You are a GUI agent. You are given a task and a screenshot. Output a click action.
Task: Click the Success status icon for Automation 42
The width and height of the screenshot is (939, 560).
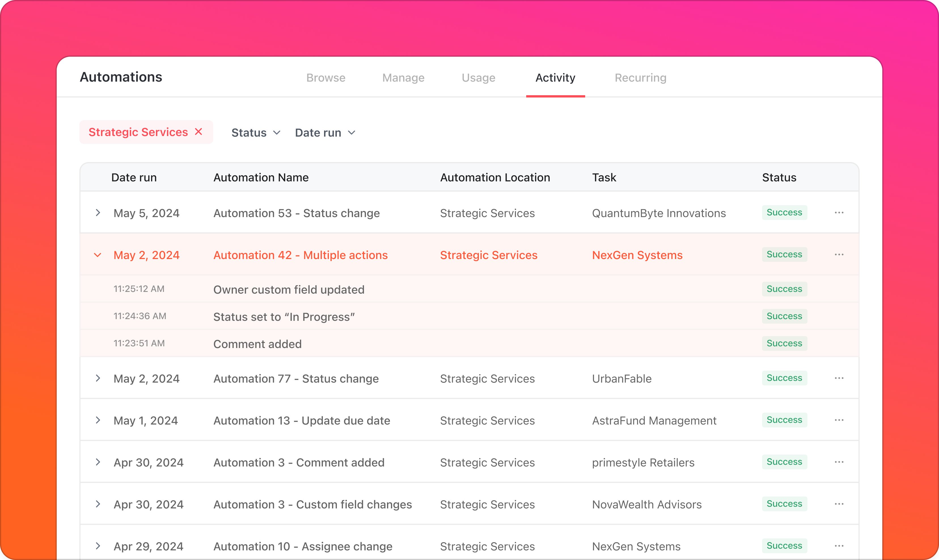tap(784, 255)
